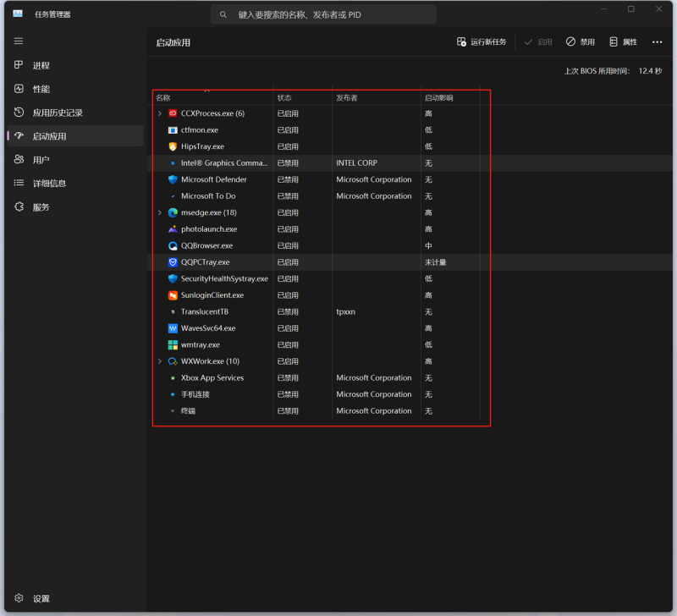Expand the CCXProcess.exe group
Image resolution: width=677 pixels, height=616 pixels.
(160, 113)
